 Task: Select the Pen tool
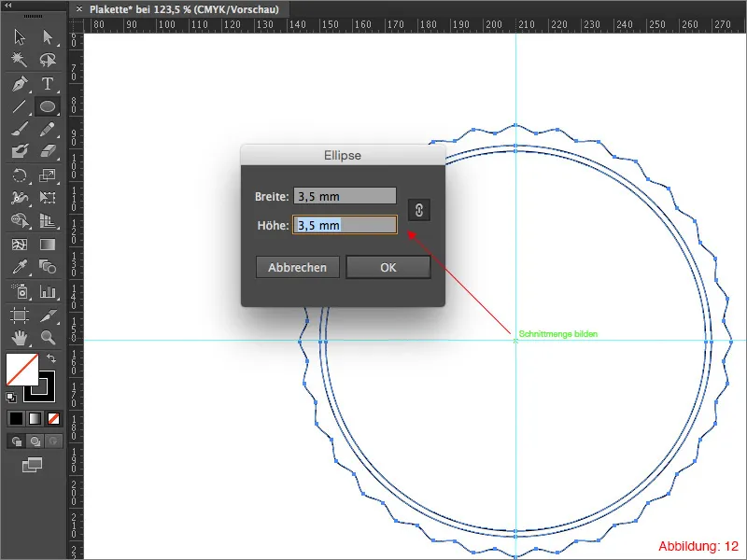[x=20, y=84]
